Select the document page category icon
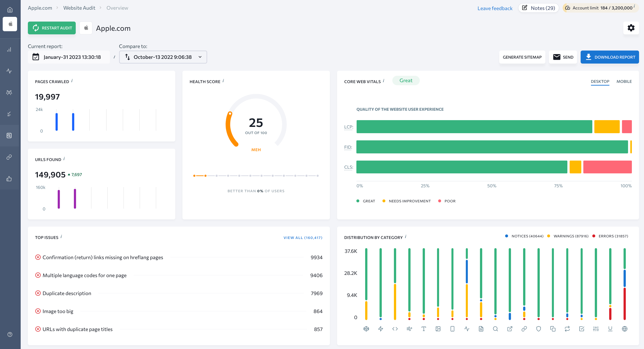Image resolution: width=644 pixels, height=349 pixels. (x=481, y=329)
